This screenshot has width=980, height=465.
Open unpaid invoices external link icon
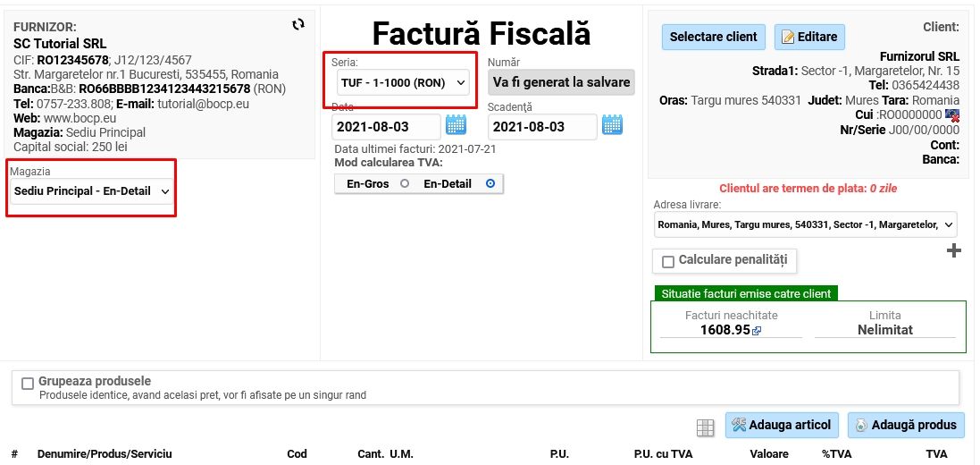point(757,331)
